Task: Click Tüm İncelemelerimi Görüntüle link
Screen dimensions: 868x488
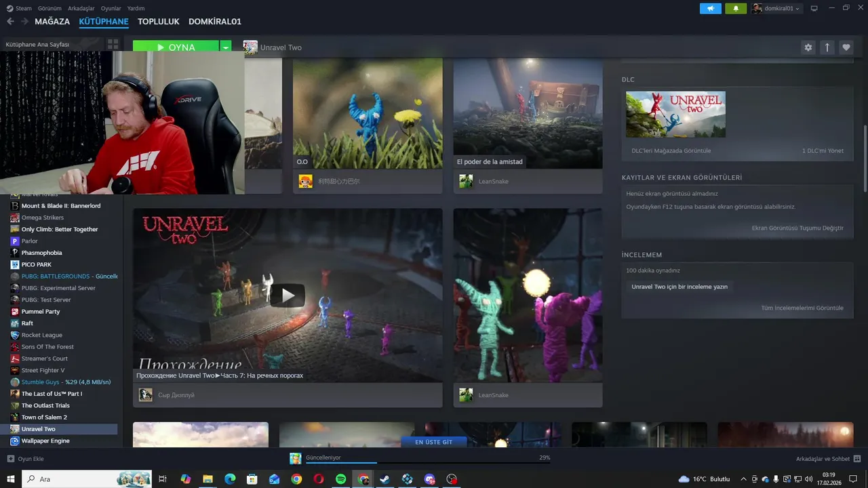Action: tap(802, 308)
